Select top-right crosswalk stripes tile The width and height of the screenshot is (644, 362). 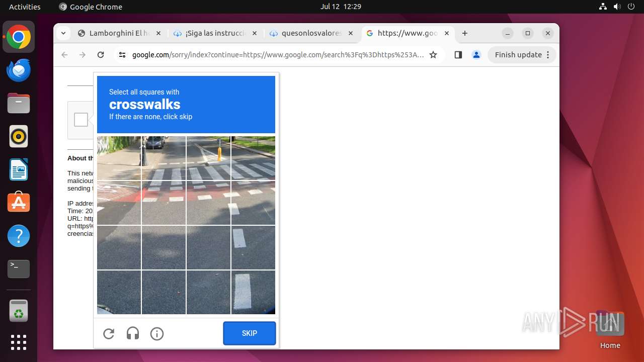point(253,158)
